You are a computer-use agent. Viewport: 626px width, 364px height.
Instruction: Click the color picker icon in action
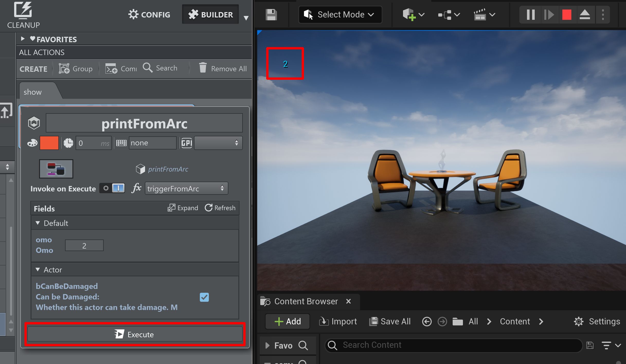coord(34,143)
